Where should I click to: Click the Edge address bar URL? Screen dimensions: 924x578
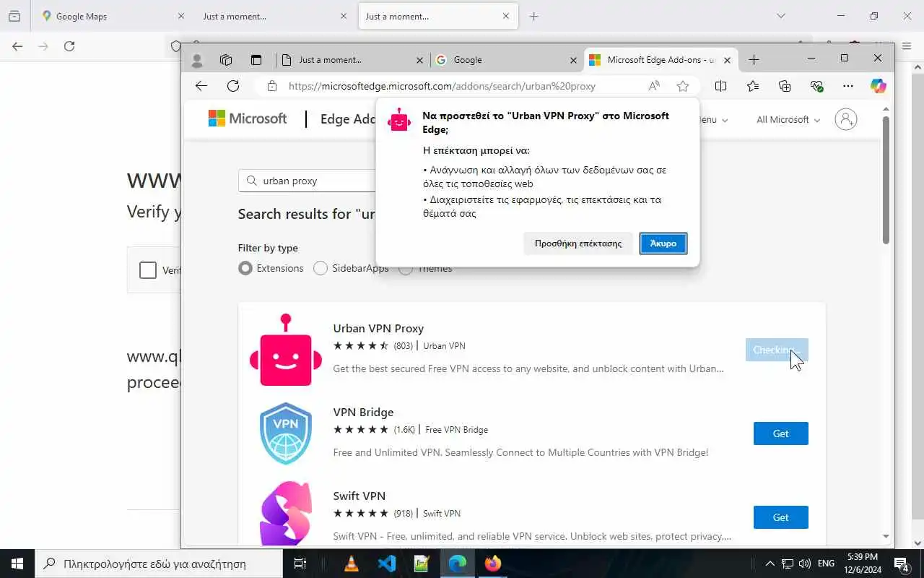[x=442, y=86]
